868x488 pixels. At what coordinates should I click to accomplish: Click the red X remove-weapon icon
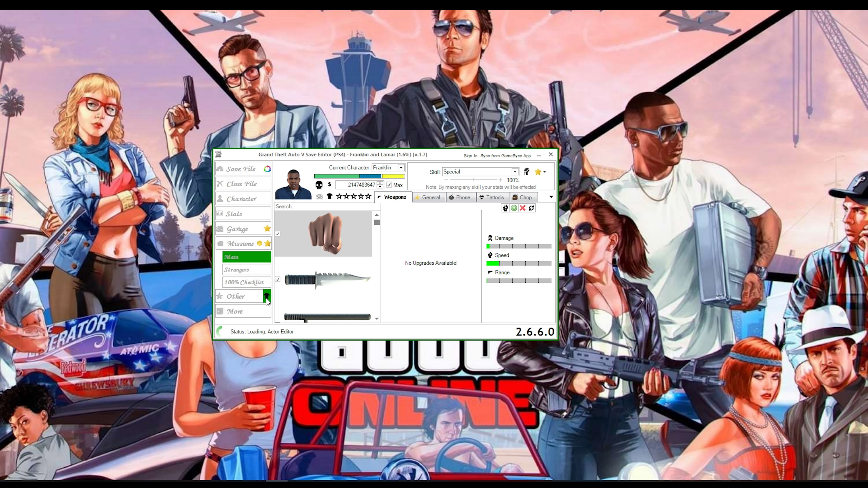coord(523,208)
